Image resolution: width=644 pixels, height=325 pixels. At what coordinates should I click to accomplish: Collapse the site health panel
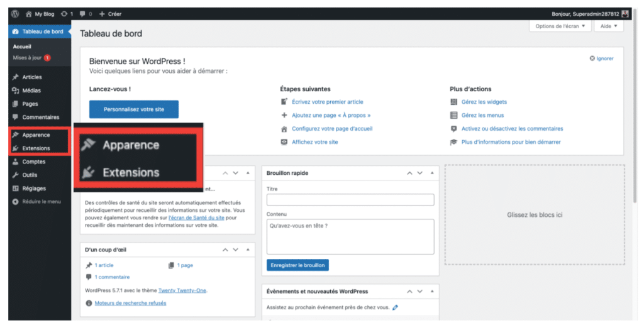coord(248,173)
